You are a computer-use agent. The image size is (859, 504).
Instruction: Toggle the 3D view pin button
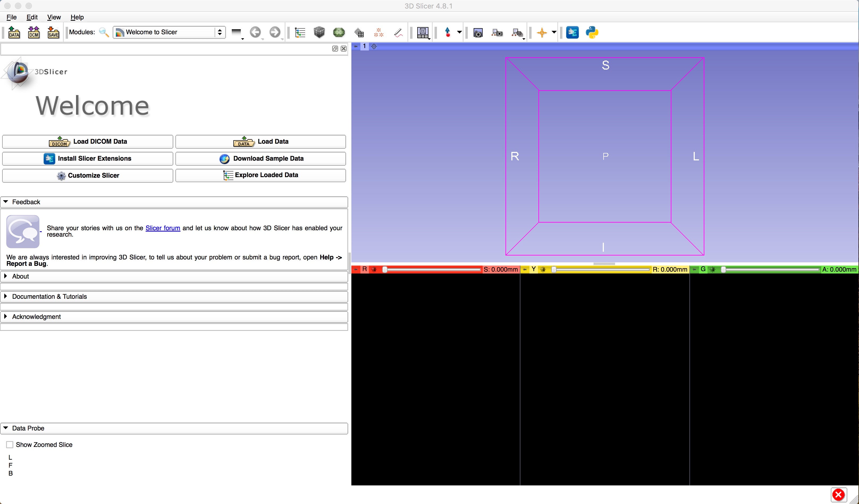356,46
